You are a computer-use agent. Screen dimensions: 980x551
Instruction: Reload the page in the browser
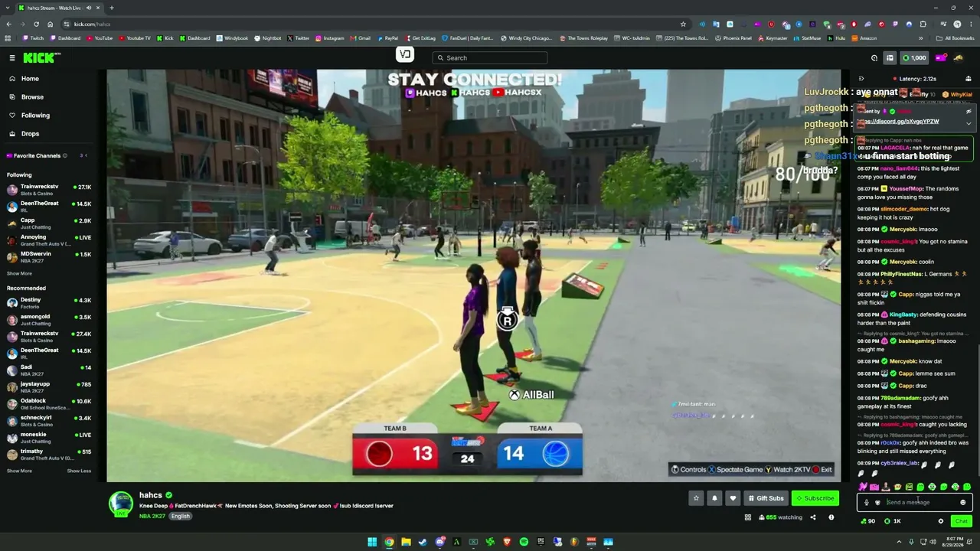[36, 24]
